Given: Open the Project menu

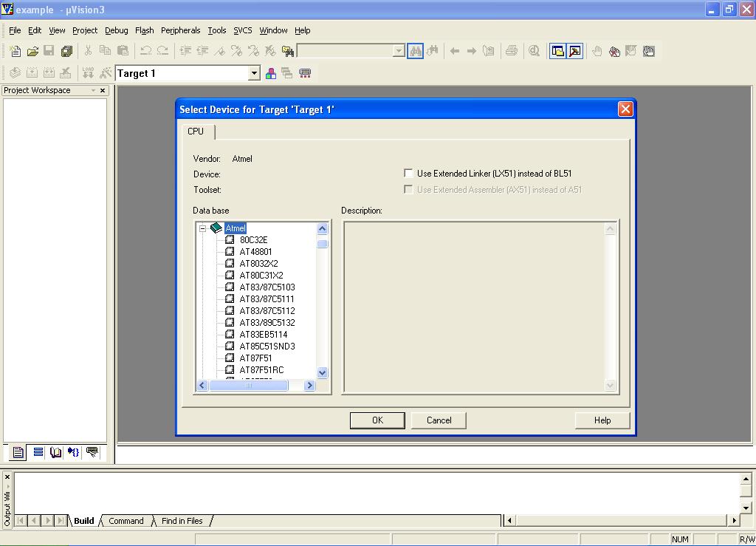Looking at the screenshot, I should click(x=85, y=30).
